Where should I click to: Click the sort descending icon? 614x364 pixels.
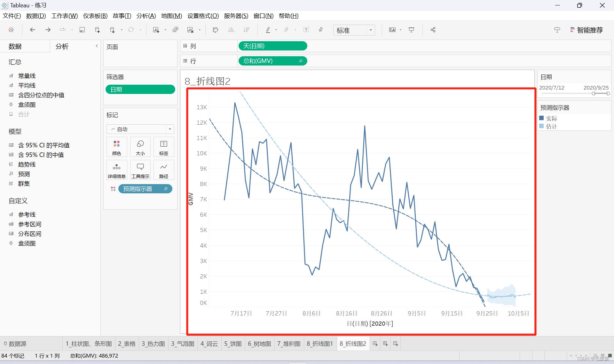pyautogui.click(x=247, y=30)
